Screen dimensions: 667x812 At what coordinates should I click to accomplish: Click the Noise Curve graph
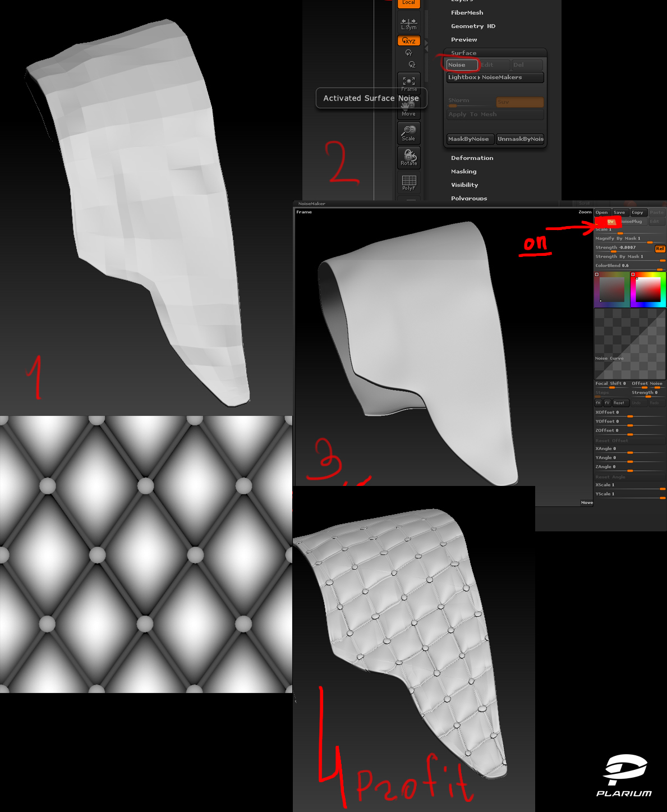pyautogui.click(x=630, y=344)
